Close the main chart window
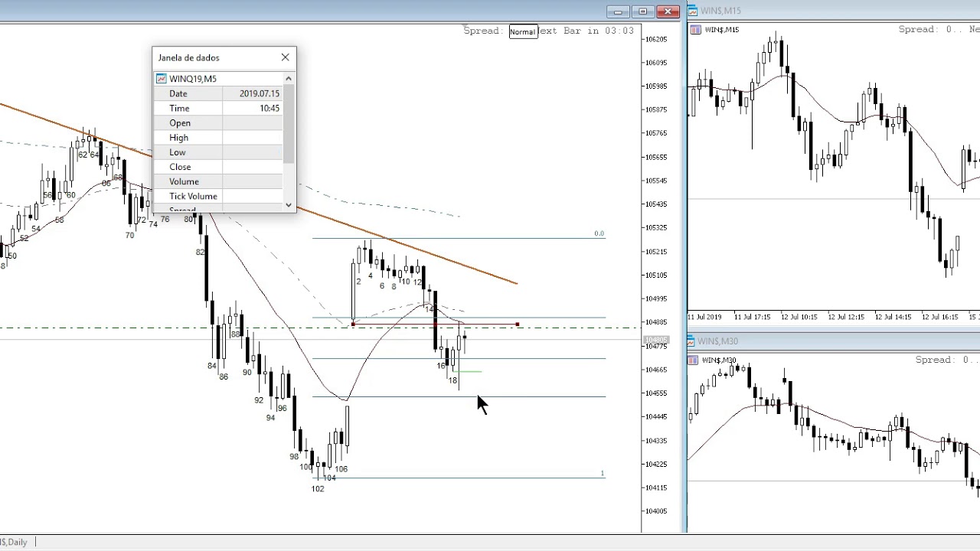Image resolution: width=980 pixels, height=551 pixels. point(668,11)
